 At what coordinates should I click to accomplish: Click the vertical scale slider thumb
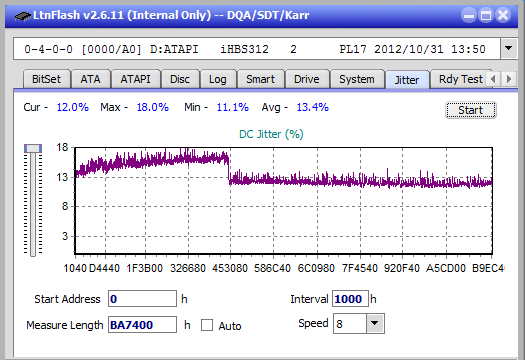pos(33,148)
